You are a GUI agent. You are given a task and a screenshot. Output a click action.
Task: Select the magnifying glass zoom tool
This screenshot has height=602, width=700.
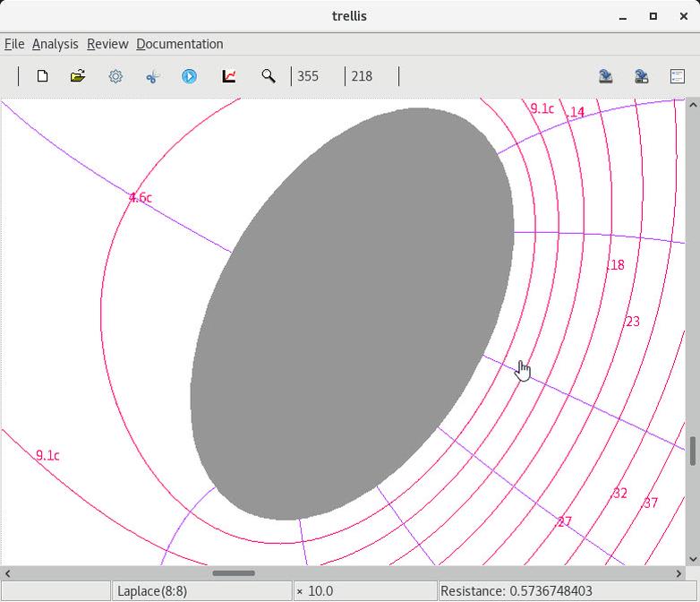(268, 76)
